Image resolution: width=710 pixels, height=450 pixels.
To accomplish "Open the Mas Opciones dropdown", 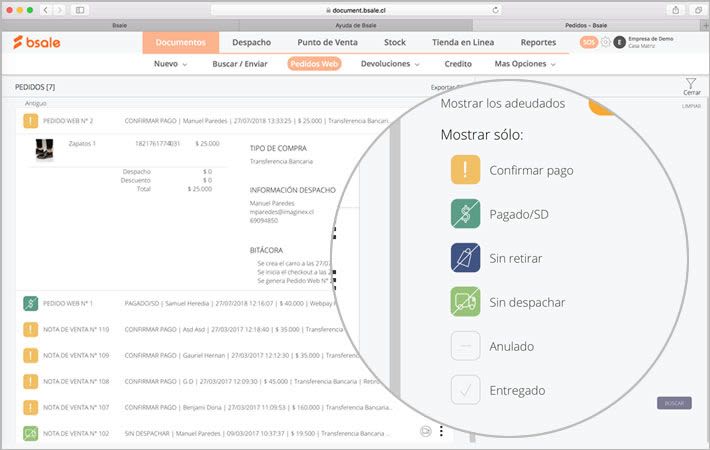I will point(524,64).
